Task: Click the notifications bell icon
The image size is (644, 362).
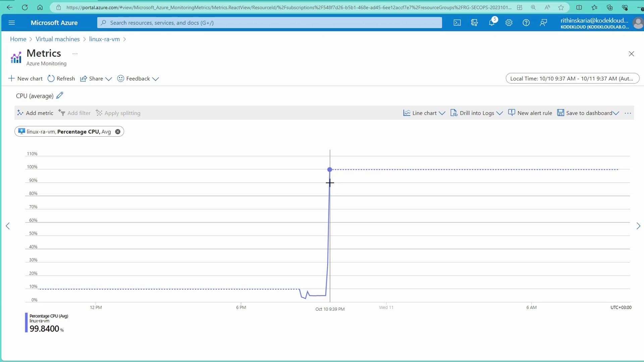Action: coord(492,23)
